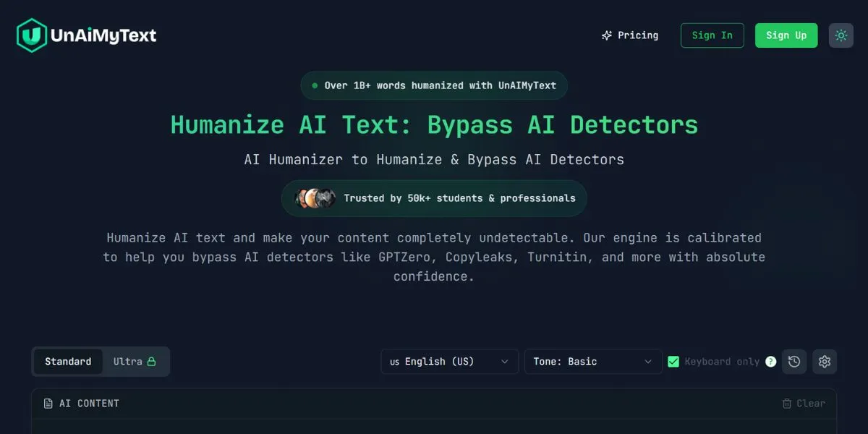This screenshot has height=434, width=868.
Task: Click inside the AI CONTENT text area
Action: 434,428
